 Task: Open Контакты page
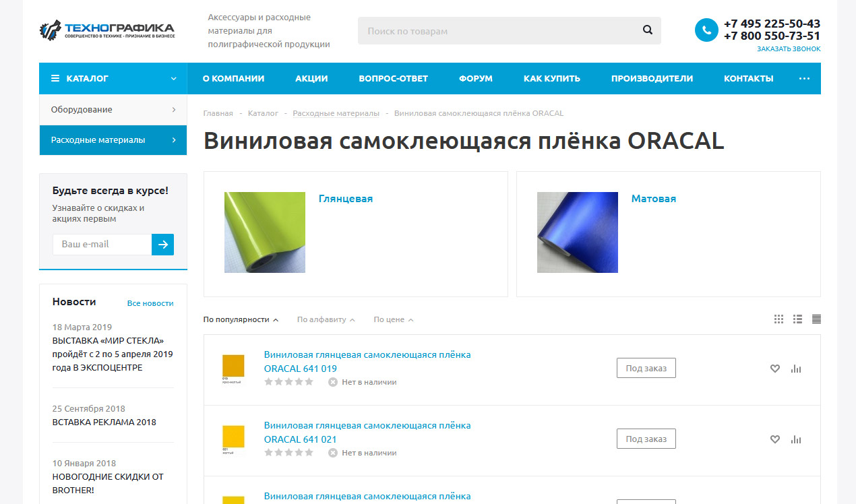(x=749, y=79)
